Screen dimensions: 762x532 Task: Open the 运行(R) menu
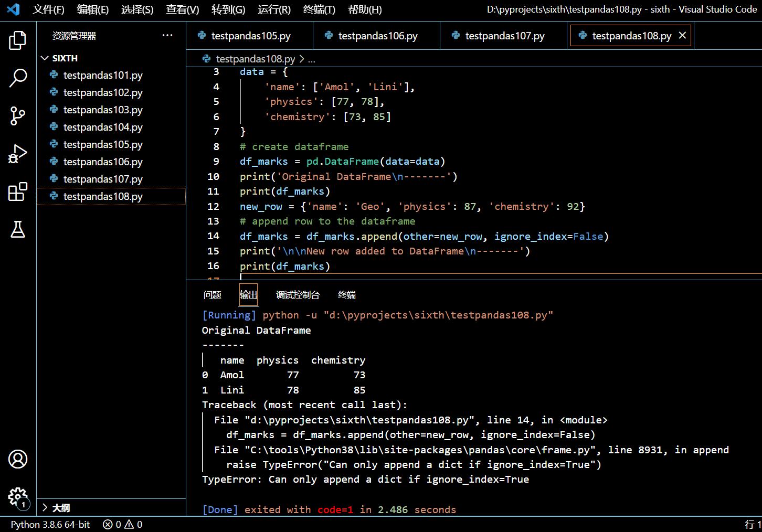tap(274, 9)
